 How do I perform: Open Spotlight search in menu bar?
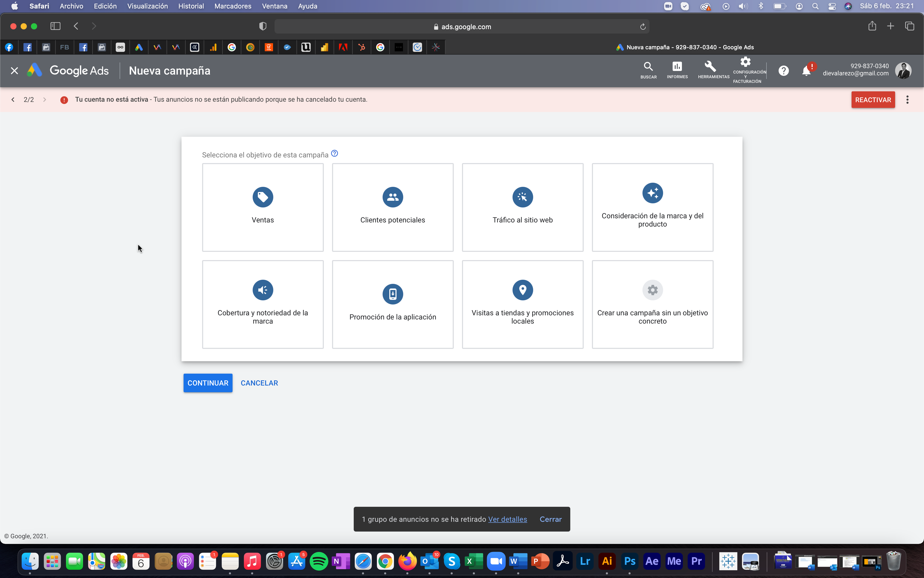(815, 6)
